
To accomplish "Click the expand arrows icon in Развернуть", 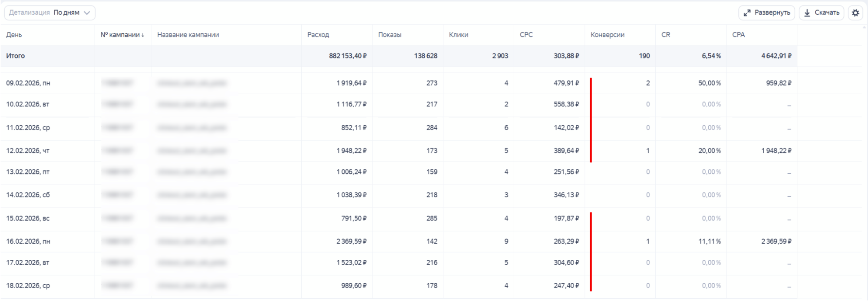I will [x=747, y=13].
